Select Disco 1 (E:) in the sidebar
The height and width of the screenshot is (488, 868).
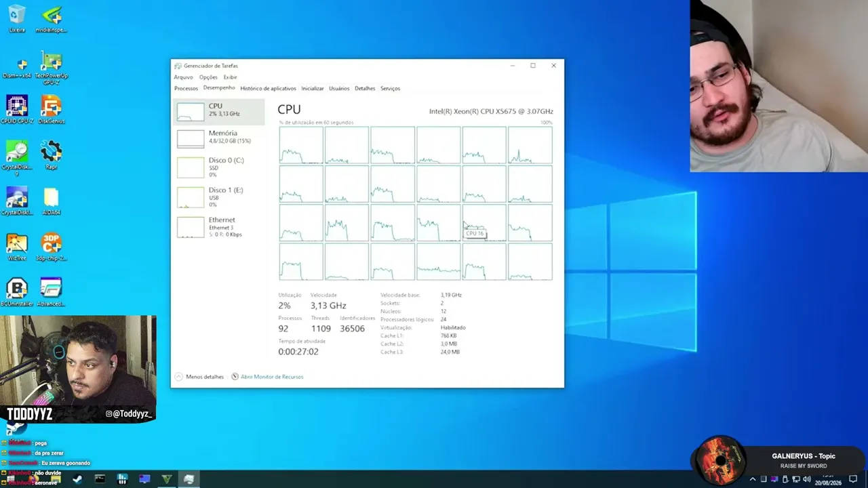coord(218,197)
